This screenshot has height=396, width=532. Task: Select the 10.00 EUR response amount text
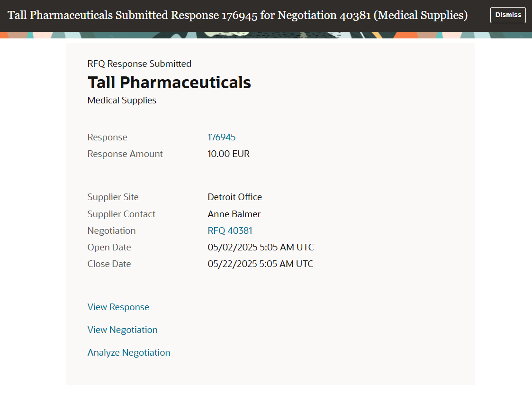click(x=228, y=154)
